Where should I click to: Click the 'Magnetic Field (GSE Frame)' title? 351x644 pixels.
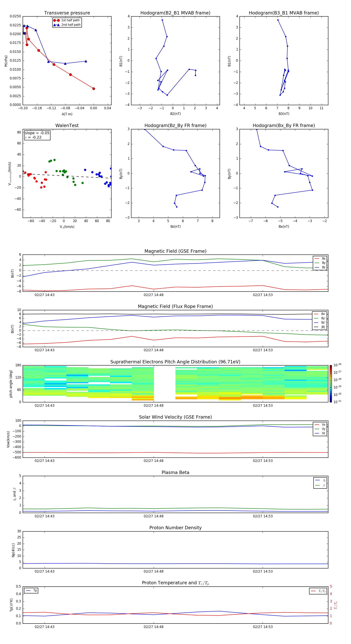(x=175, y=251)
